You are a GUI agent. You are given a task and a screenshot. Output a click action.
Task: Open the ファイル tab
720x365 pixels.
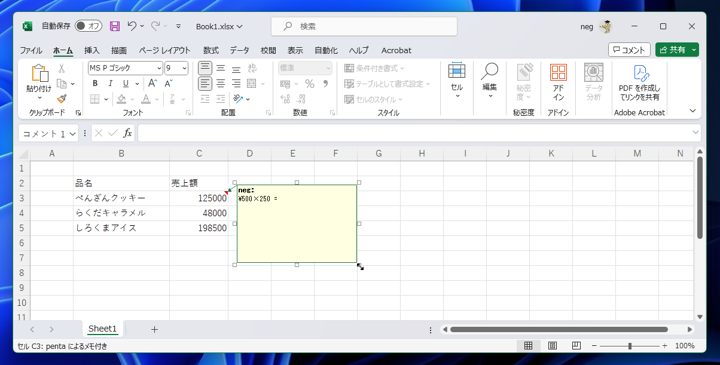tap(31, 51)
